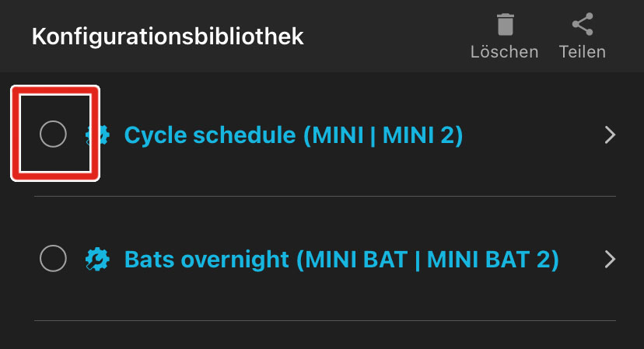
Task: Click the "(MINI | MINI 2)" text
Action: (x=383, y=135)
